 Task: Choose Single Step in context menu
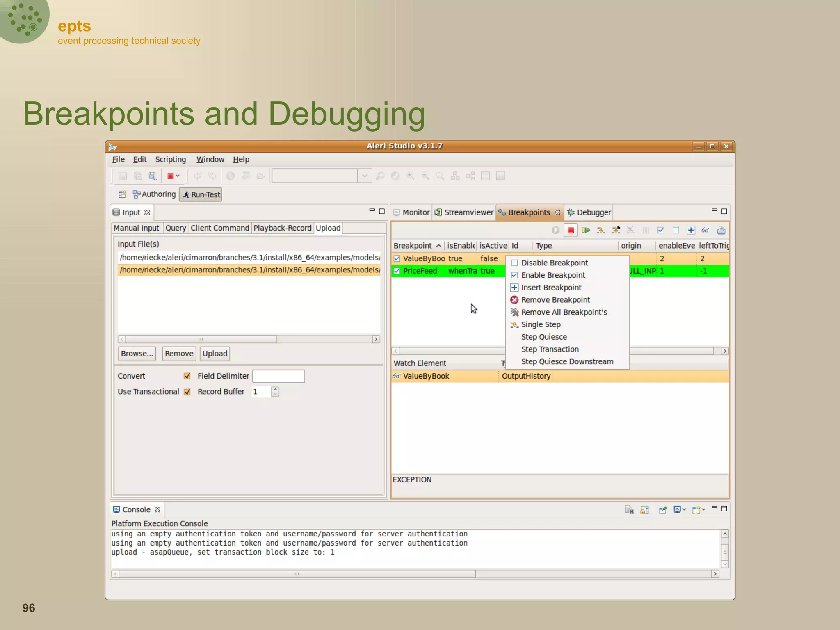[567, 324]
